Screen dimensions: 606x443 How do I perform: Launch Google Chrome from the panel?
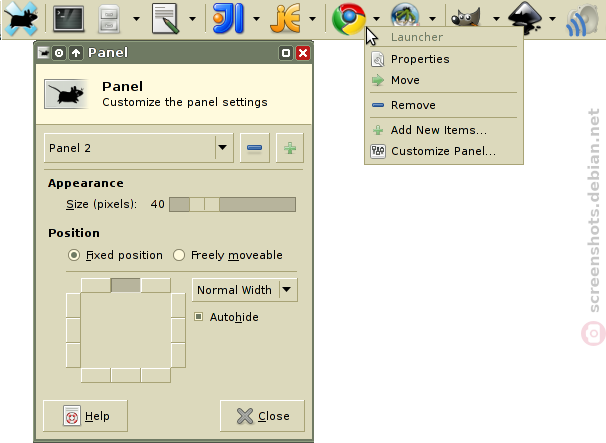point(349,19)
